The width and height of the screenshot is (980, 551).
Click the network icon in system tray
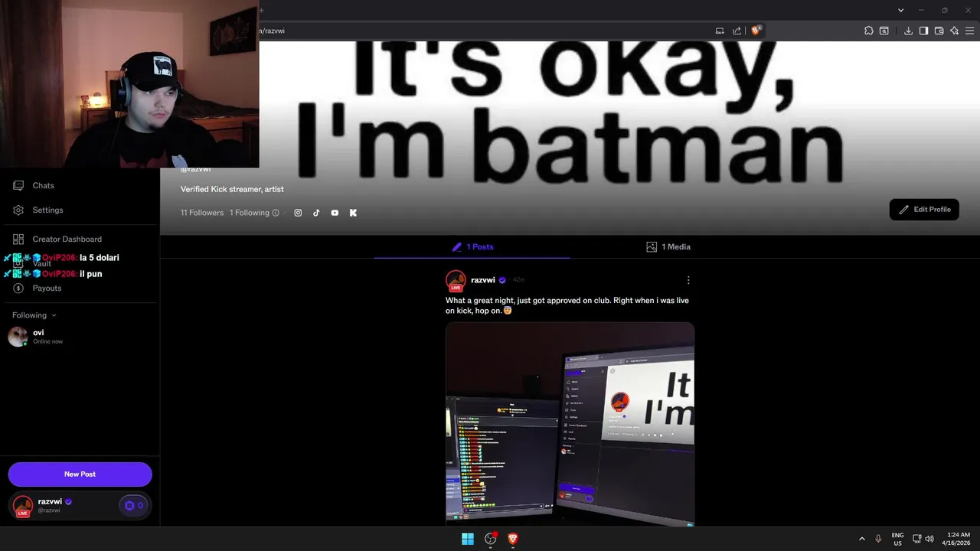pyautogui.click(x=916, y=539)
